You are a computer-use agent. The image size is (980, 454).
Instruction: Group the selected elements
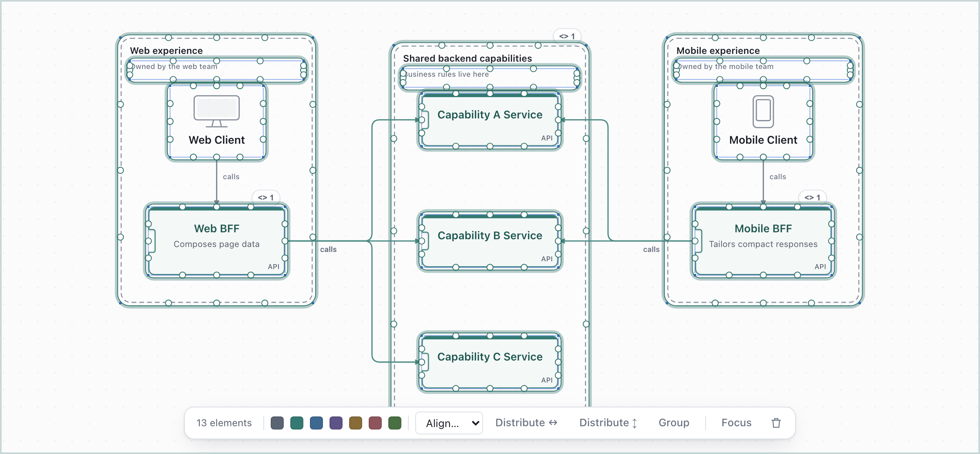tap(674, 423)
